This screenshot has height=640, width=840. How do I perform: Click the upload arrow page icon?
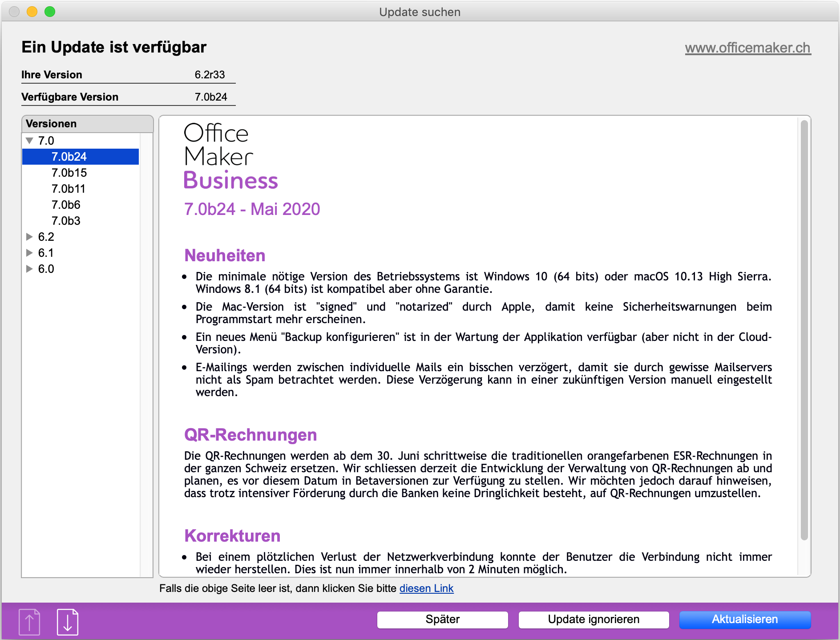pos(29,622)
